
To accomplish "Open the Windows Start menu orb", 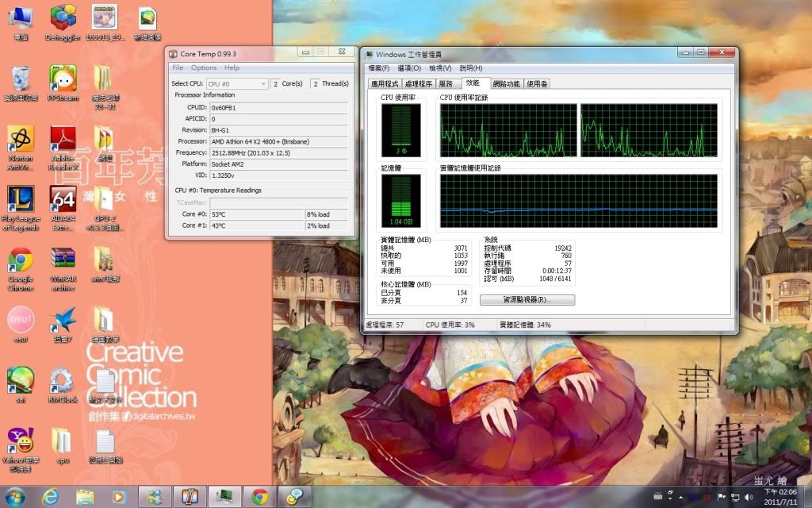I will (x=14, y=497).
